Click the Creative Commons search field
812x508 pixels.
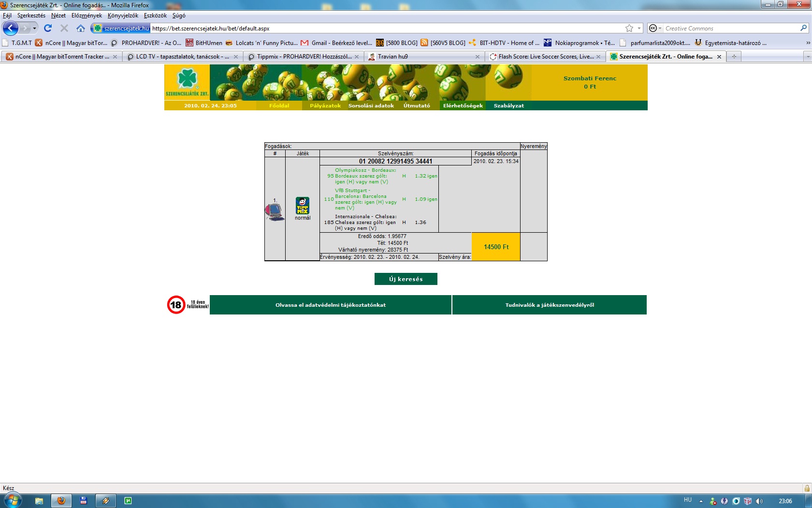pyautogui.click(x=731, y=28)
